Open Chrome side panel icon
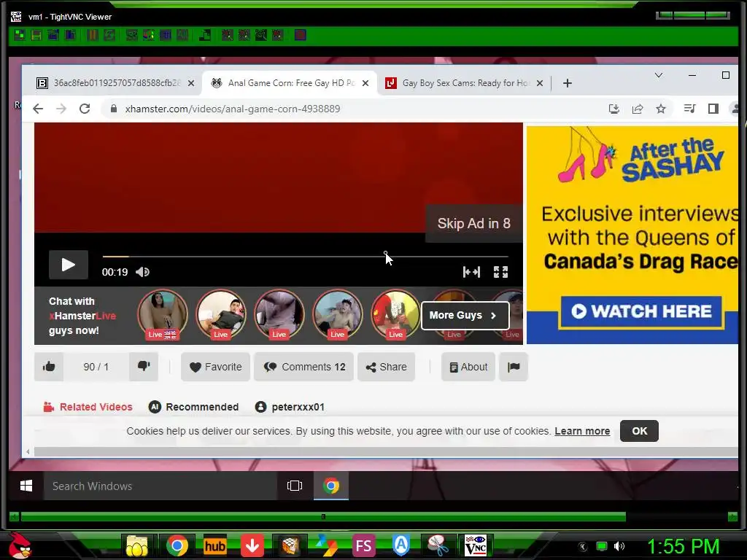The width and height of the screenshot is (747, 560). (713, 109)
